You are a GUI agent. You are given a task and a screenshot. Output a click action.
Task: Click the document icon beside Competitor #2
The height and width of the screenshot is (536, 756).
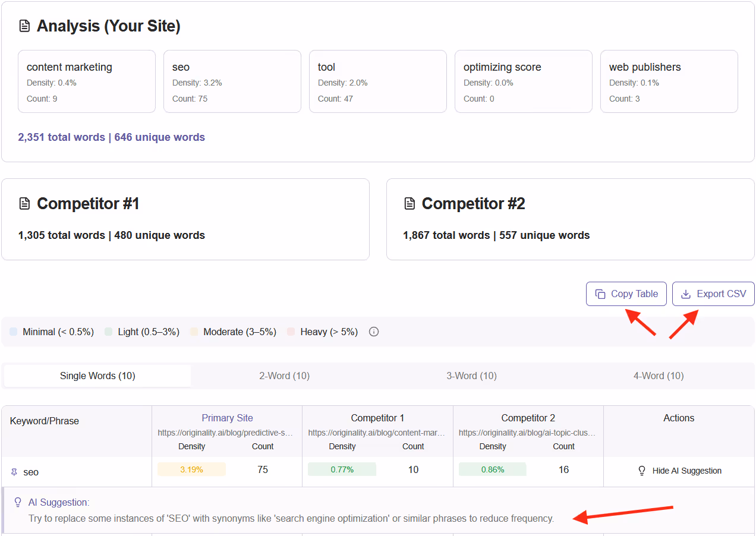(x=409, y=203)
